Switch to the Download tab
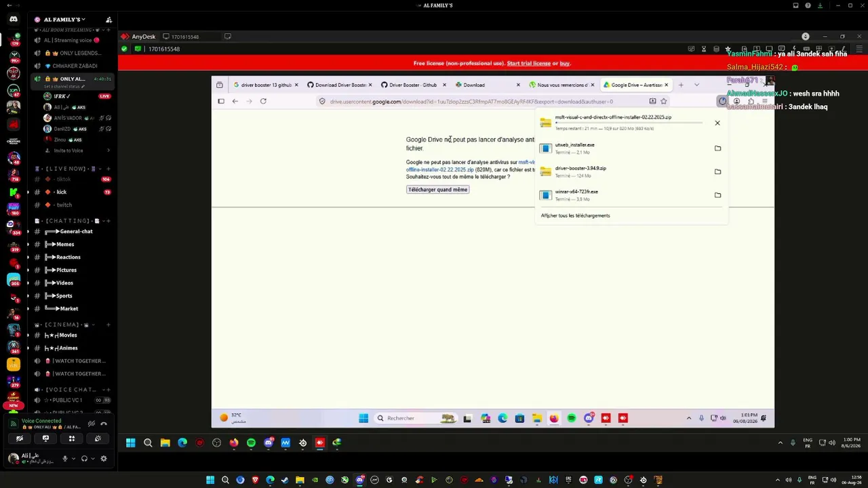 [x=487, y=85]
